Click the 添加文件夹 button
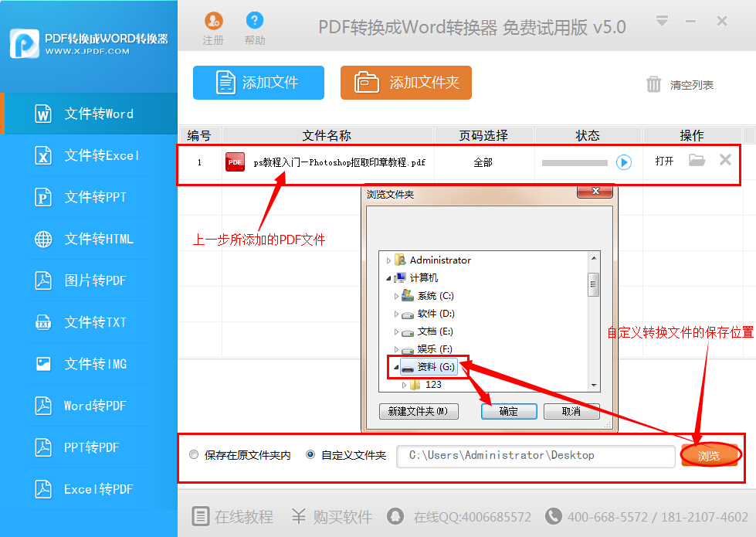This screenshot has height=537, width=756. click(x=406, y=83)
